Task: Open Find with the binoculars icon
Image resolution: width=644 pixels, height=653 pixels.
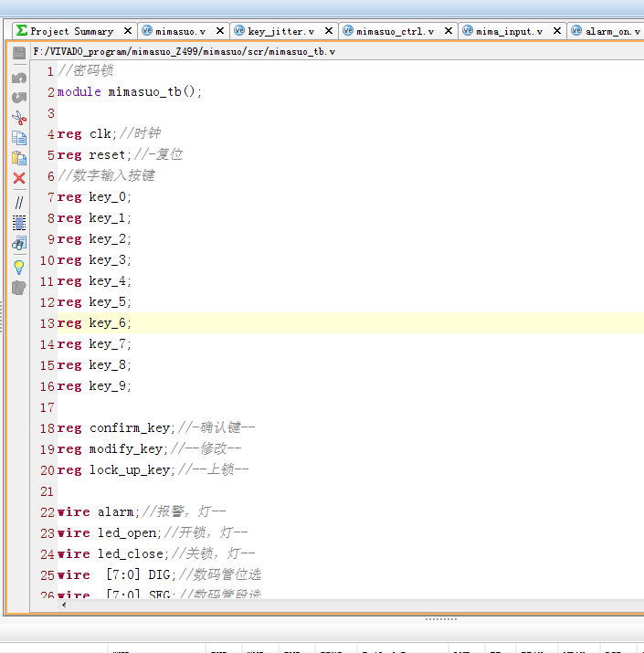Action: coord(19,243)
